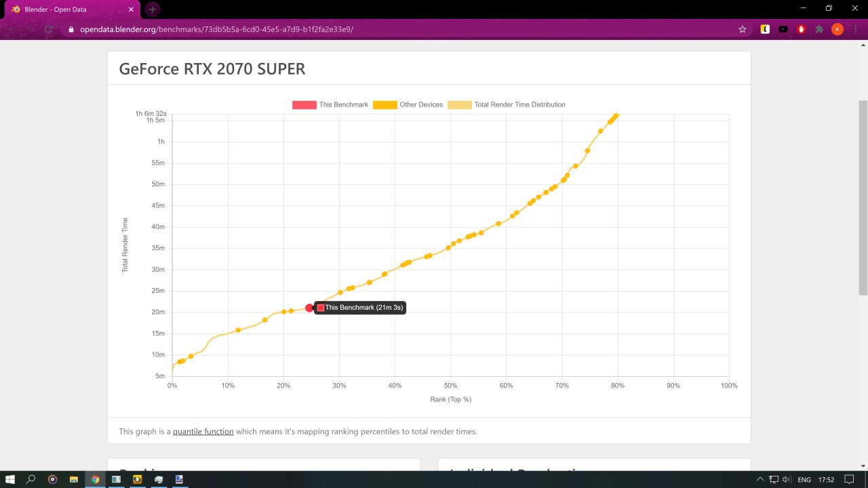The width and height of the screenshot is (868, 488).
Task: Open the printer-like app in taskbar
Action: 159,479
